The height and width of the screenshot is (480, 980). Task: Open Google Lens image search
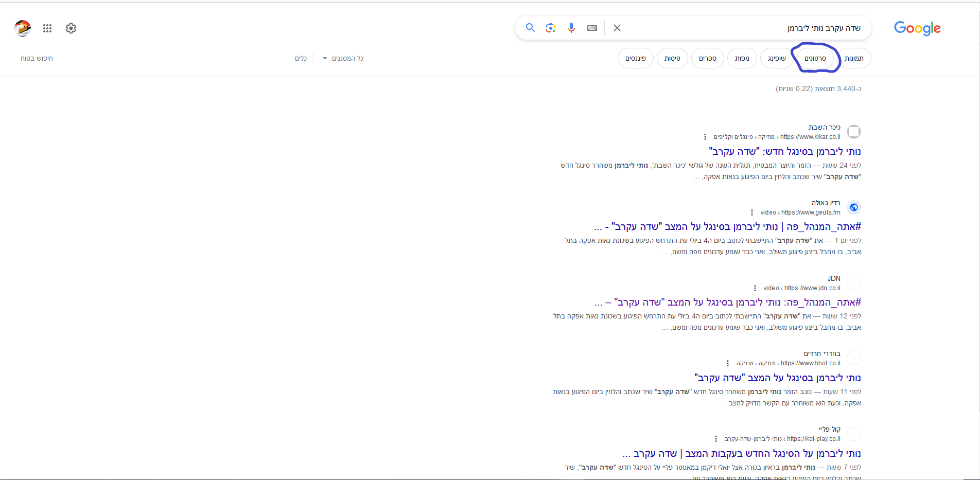tap(551, 28)
